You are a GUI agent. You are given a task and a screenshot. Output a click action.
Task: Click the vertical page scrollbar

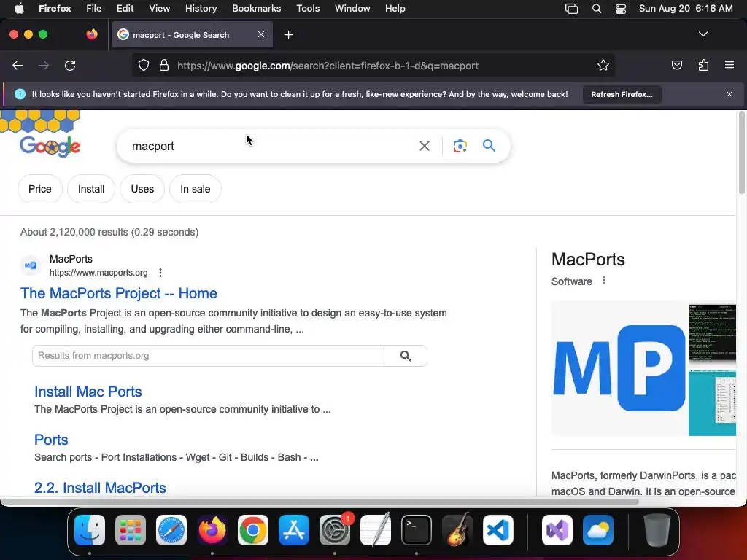pyautogui.click(x=741, y=152)
